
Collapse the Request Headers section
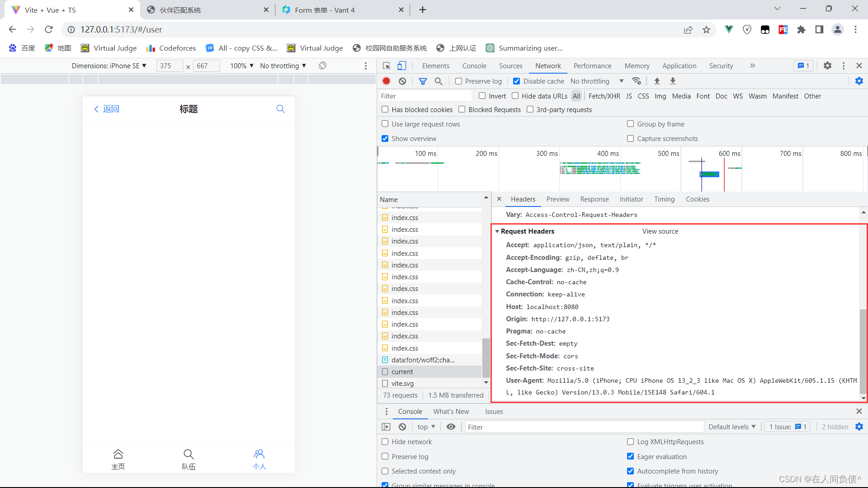(x=497, y=231)
